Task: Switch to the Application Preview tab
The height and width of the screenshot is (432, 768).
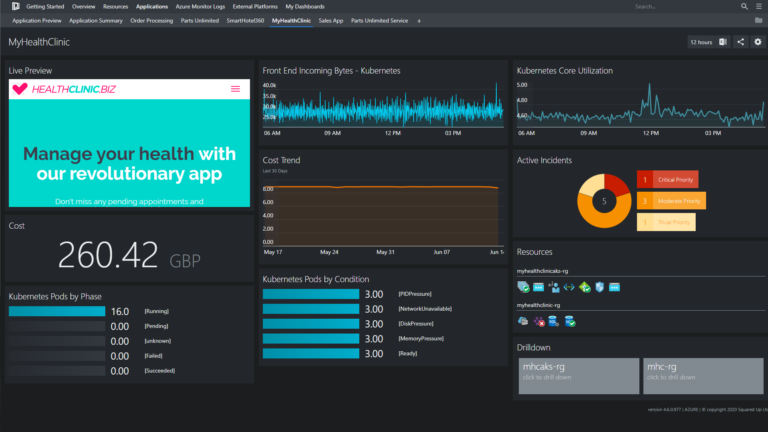Action: [37, 21]
